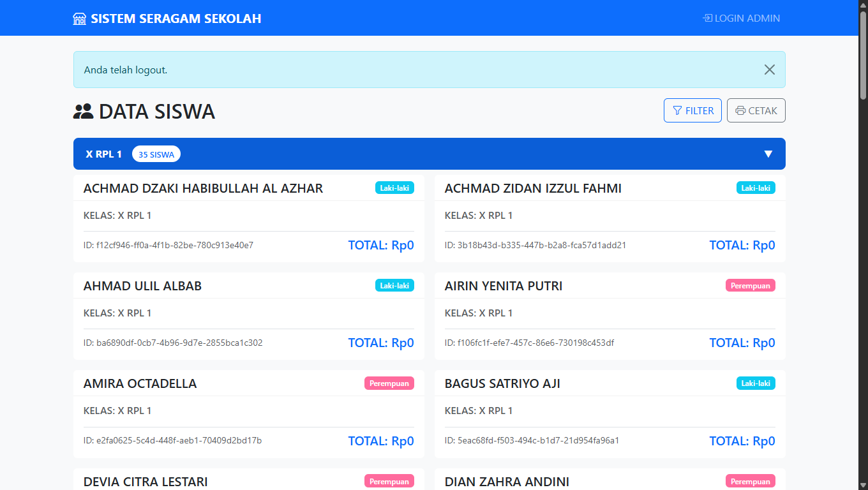The height and width of the screenshot is (490, 868).
Task: Click the 'Anda telah logout.' message text
Action: pyautogui.click(x=126, y=70)
